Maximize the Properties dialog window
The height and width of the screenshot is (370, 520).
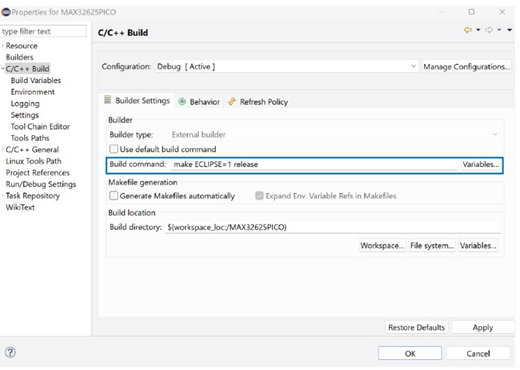point(471,12)
